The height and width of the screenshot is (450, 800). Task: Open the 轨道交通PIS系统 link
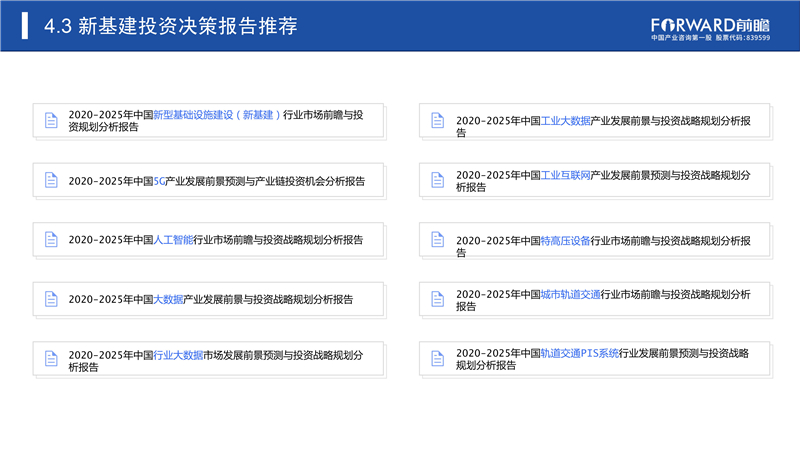580,353
